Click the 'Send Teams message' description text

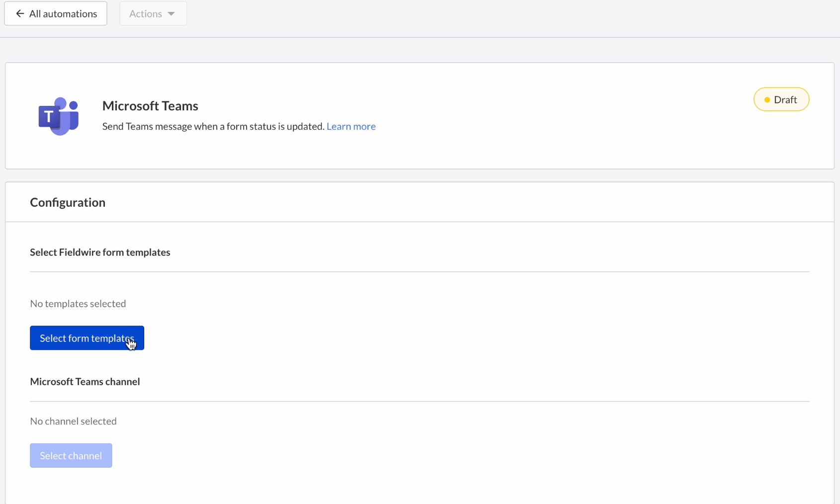[x=213, y=126]
